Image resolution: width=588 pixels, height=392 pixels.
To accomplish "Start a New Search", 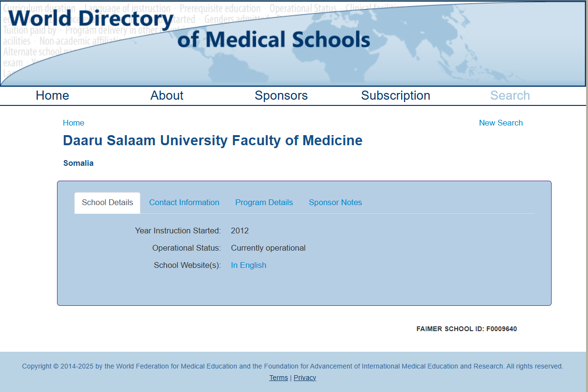I will tap(501, 123).
